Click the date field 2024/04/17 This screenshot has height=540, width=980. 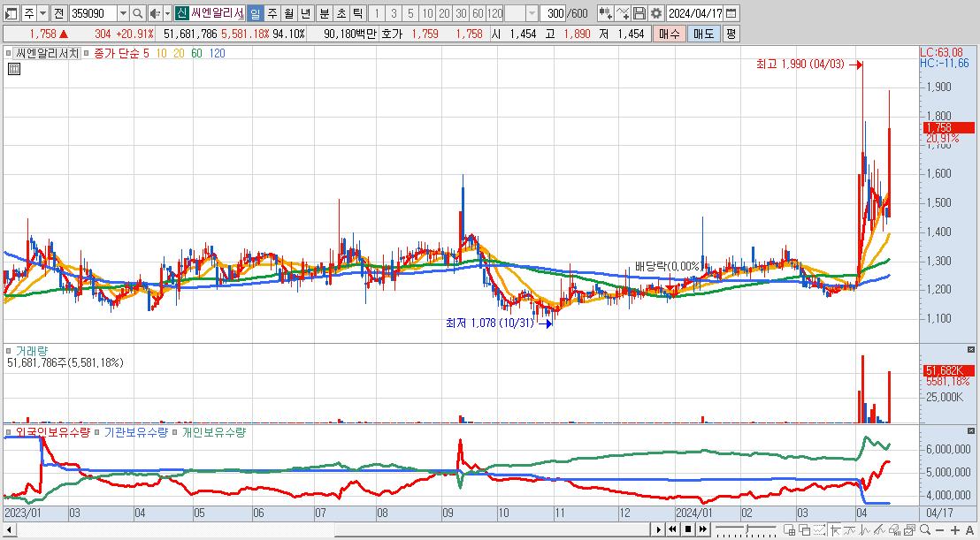click(x=695, y=13)
